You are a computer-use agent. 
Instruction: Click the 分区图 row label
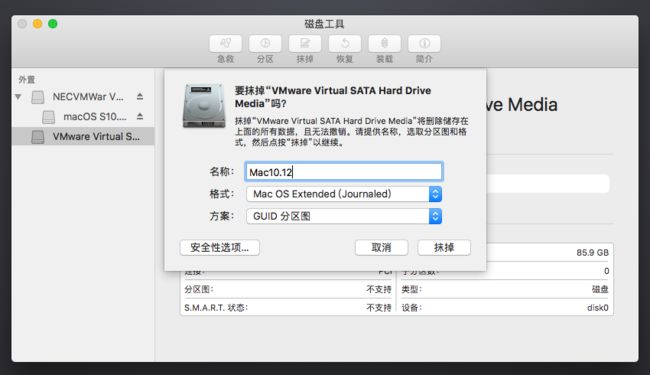(x=199, y=289)
